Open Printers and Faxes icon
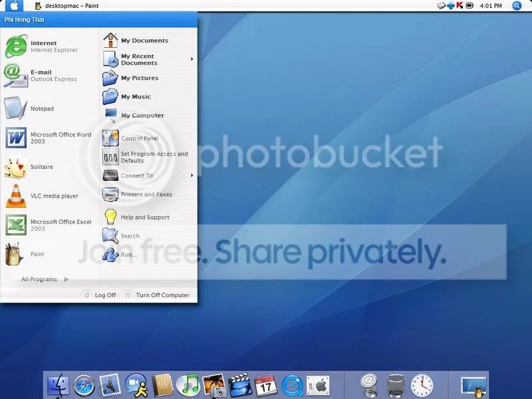Image resolution: width=532 pixels, height=399 pixels. 110,194
